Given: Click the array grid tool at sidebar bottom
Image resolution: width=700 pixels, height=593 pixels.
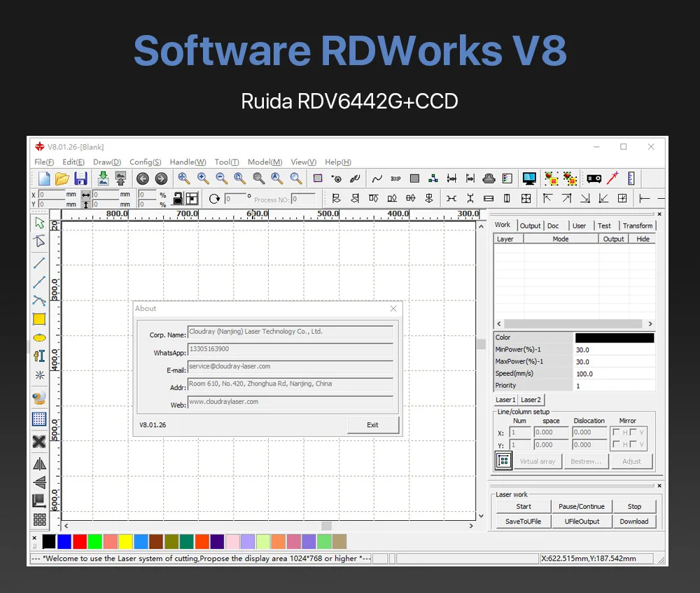Looking at the screenshot, I should coord(39,519).
